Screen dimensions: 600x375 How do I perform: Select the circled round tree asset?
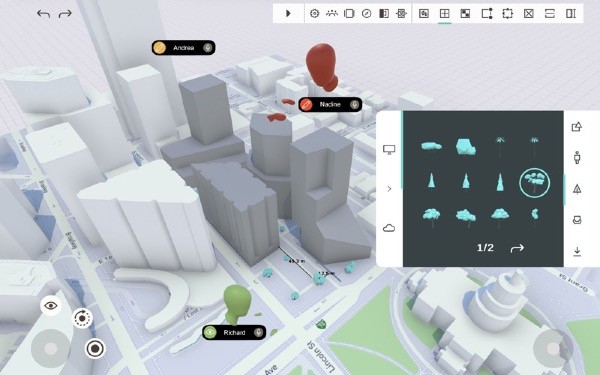point(535,183)
